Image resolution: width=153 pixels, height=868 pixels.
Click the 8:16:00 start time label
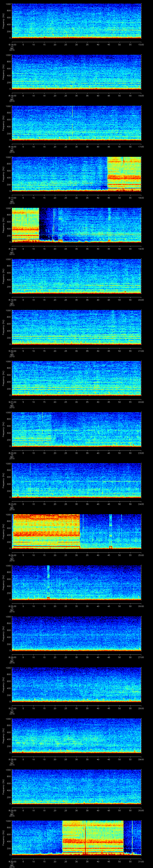tap(12, 147)
